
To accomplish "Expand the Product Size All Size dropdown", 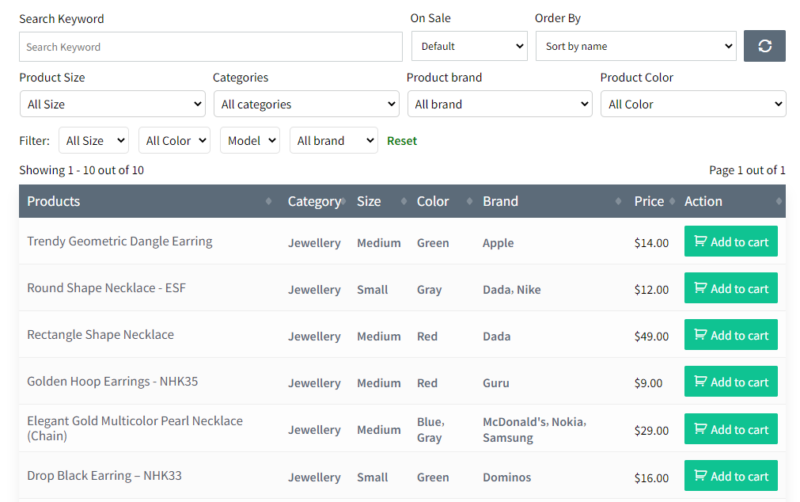I will tap(113, 104).
